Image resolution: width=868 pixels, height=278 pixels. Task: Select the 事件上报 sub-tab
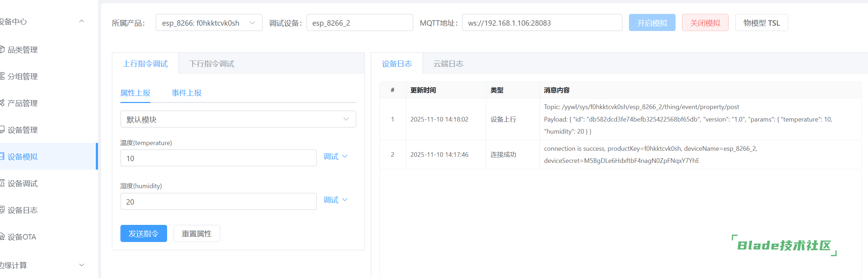[x=186, y=93]
